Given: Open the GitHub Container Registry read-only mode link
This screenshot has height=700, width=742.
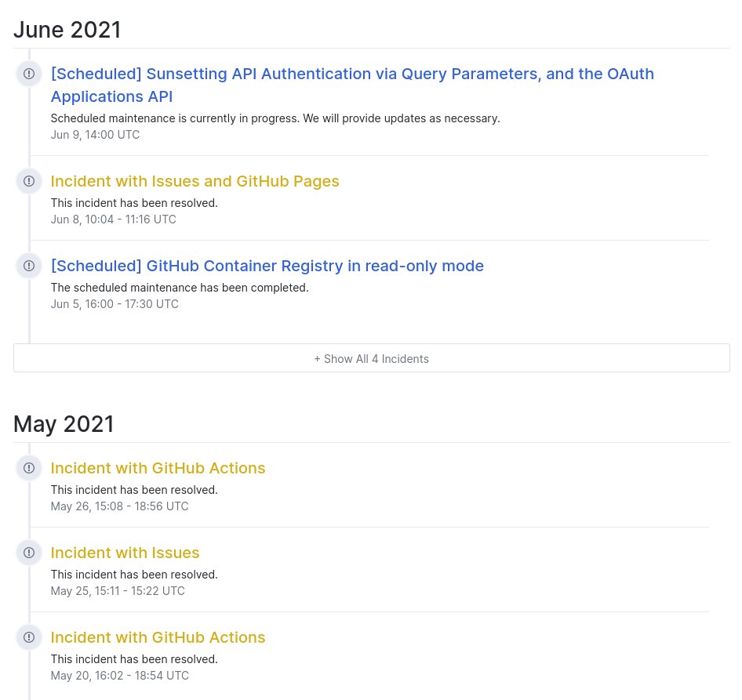Looking at the screenshot, I should pos(267,266).
